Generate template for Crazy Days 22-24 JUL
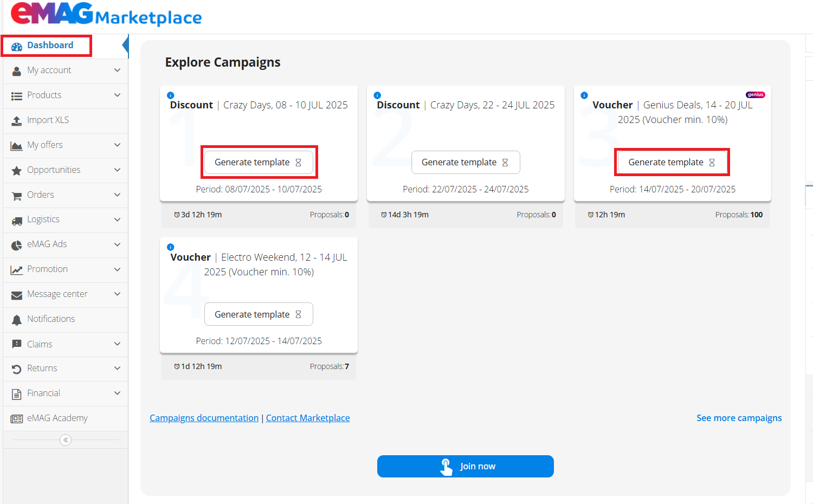The width and height of the screenshot is (813, 504). pos(466,163)
